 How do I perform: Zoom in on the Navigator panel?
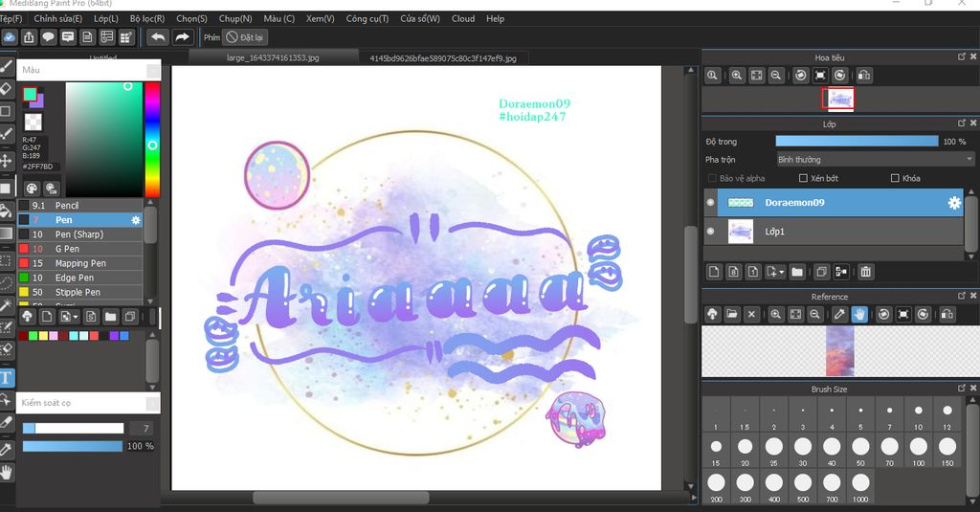pyautogui.click(x=737, y=76)
